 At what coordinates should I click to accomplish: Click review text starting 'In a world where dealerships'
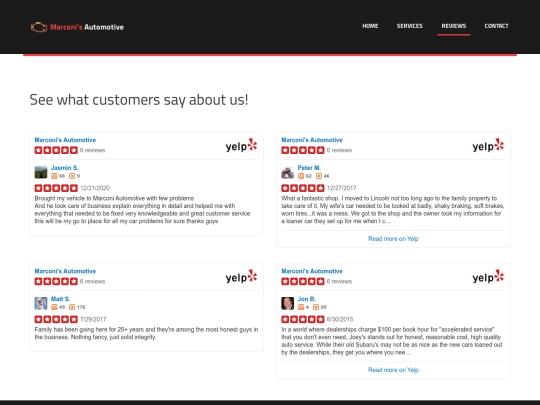tap(392, 341)
